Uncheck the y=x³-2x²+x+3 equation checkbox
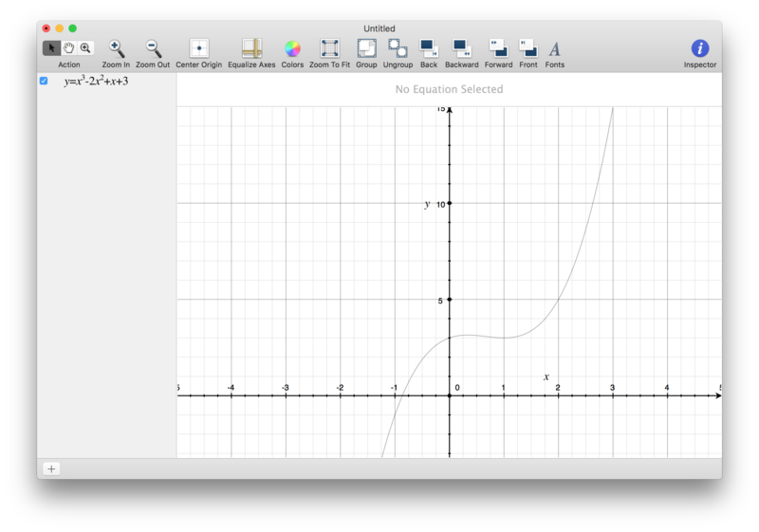This screenshot has height=532, width=759. click(44, 81)
